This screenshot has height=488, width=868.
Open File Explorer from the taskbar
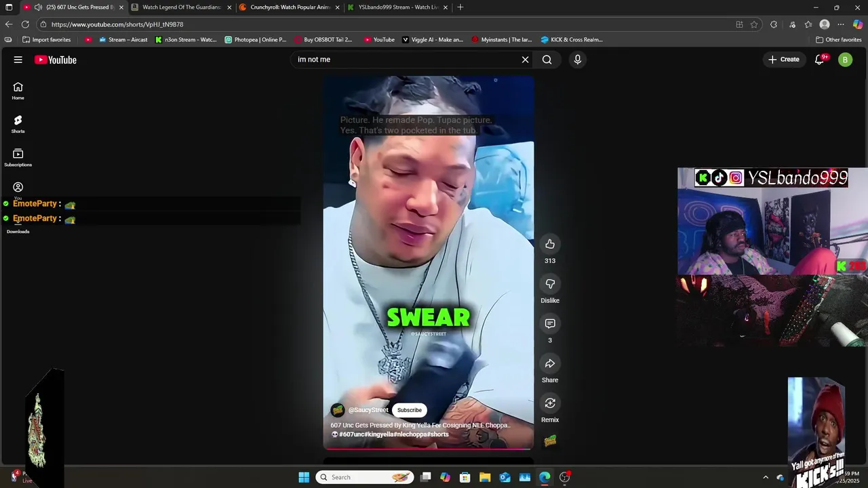click(x=485, y=477)
